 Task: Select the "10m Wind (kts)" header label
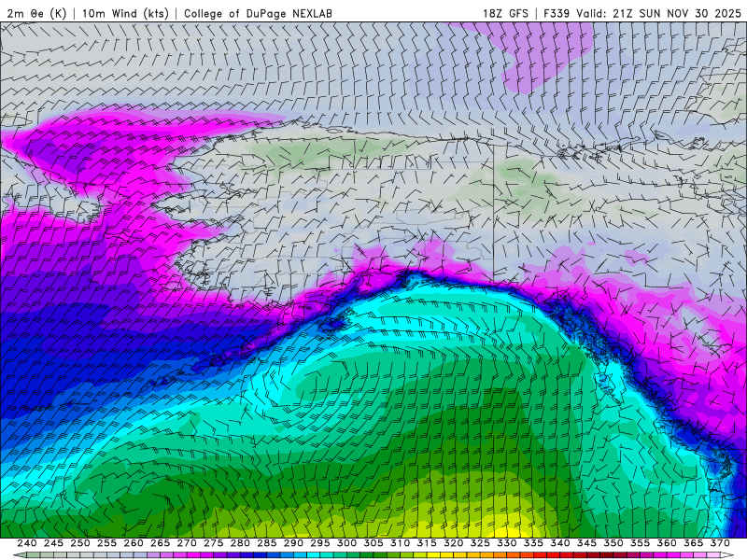point(126,13)
